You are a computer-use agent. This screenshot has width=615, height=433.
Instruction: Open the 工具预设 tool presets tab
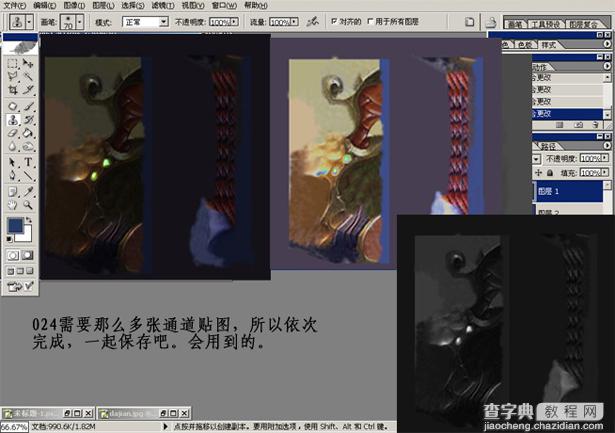[545, 24]
